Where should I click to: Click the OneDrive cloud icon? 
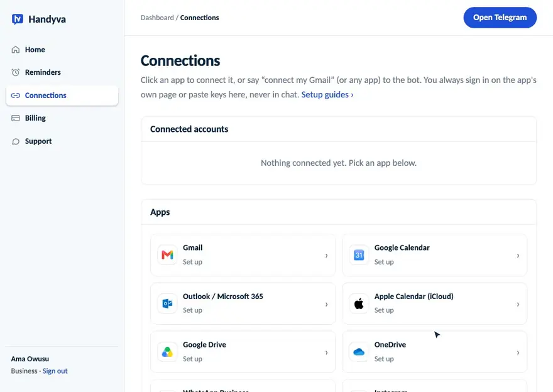pos(359,352)
